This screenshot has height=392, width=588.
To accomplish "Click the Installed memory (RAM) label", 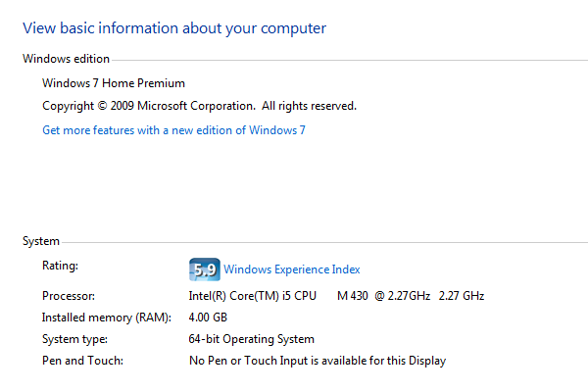I will [107, 318].
